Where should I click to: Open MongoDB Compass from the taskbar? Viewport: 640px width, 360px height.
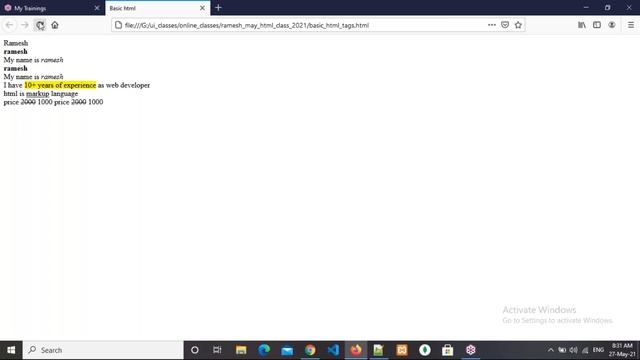click(425, 350)
